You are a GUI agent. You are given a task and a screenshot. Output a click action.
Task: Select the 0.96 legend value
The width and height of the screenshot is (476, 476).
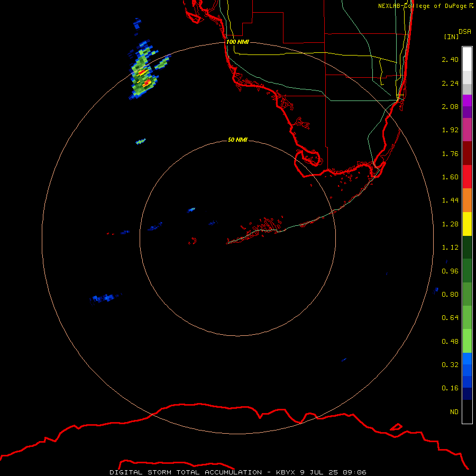(450, 271)
